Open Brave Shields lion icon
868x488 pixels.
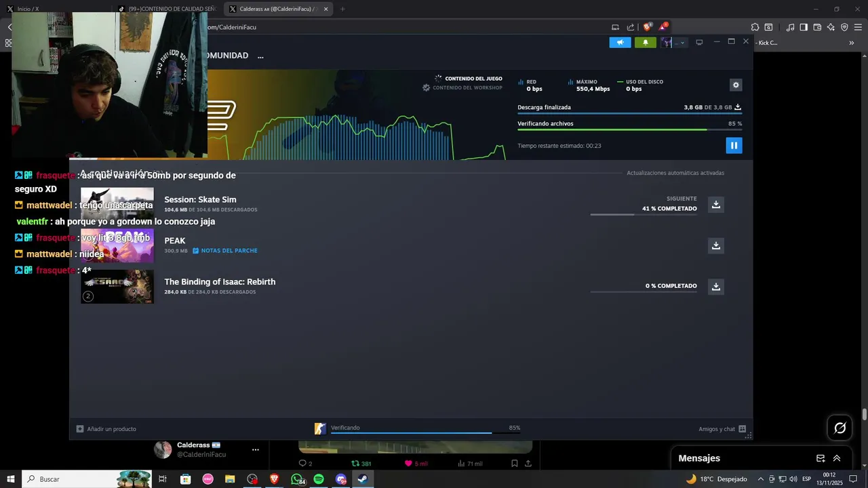coord(648,27)
